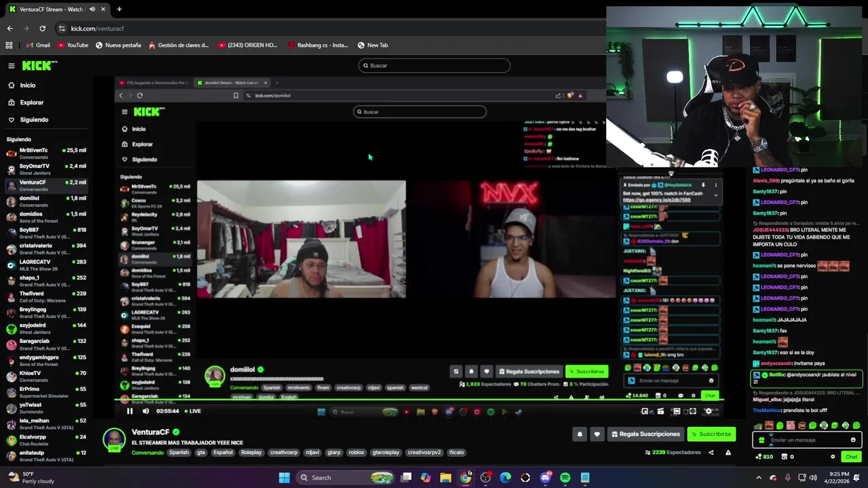Screen dimensions: 868x488
Task: Open player settings gear icon
Action: [x=709, y=411]
